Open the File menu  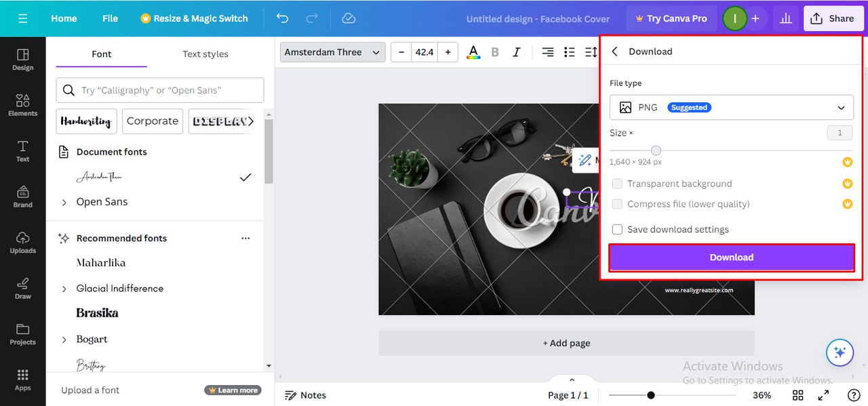(x=110, y=18)
